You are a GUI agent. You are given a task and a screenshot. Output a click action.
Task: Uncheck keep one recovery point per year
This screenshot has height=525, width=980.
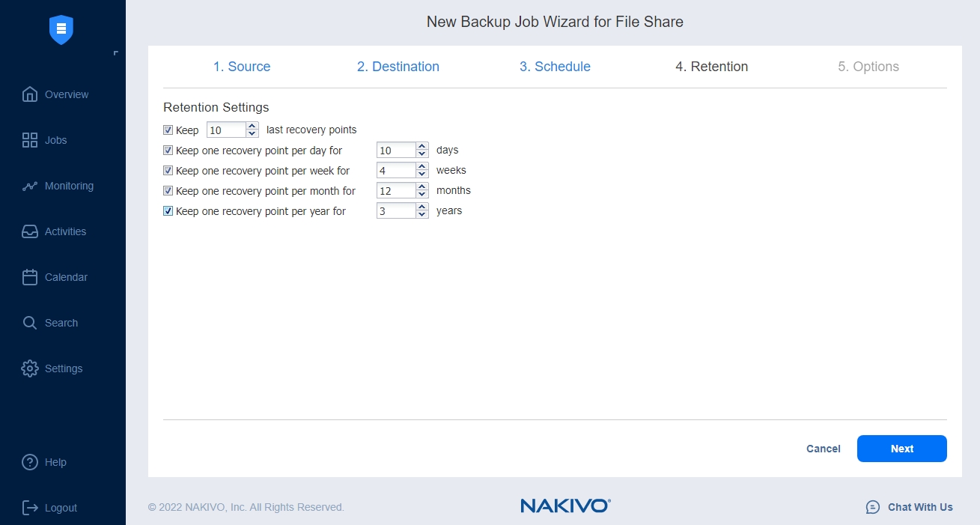click(168, 210)
